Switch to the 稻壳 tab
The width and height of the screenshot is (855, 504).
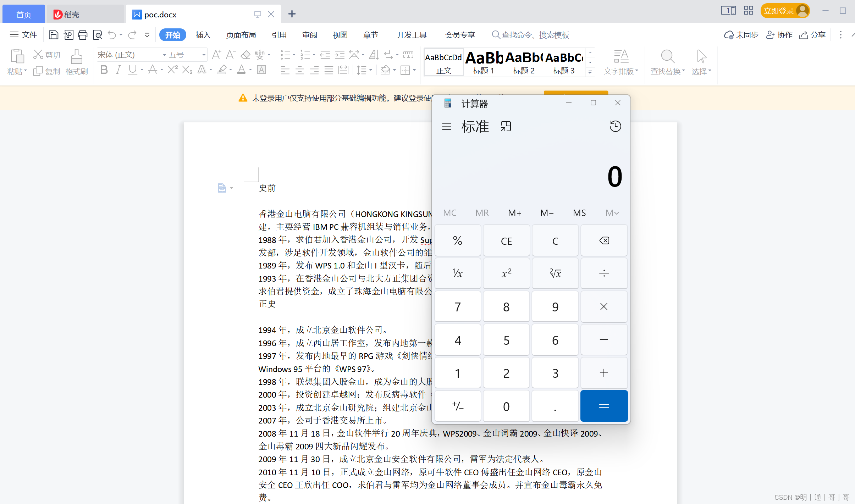pyautogui.click(x=85, y=14)
